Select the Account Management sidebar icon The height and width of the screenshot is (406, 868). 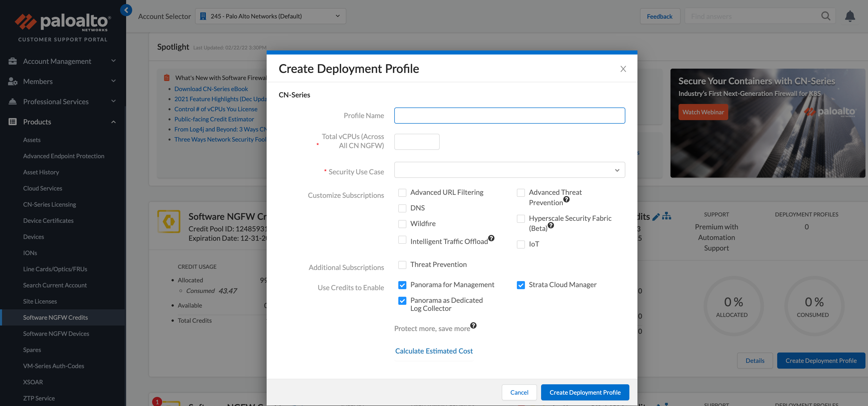(12, 61)
